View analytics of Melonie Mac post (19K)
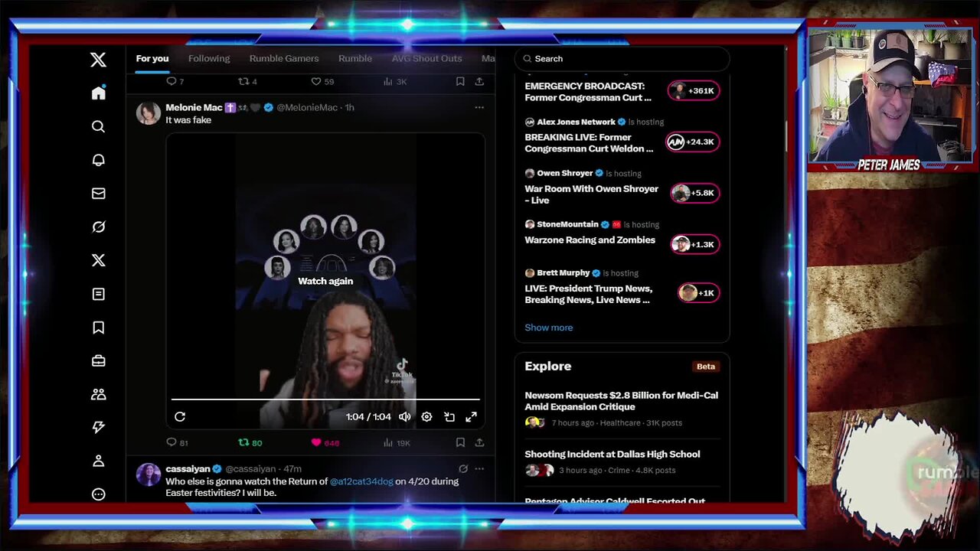 (x=397, y=442)
